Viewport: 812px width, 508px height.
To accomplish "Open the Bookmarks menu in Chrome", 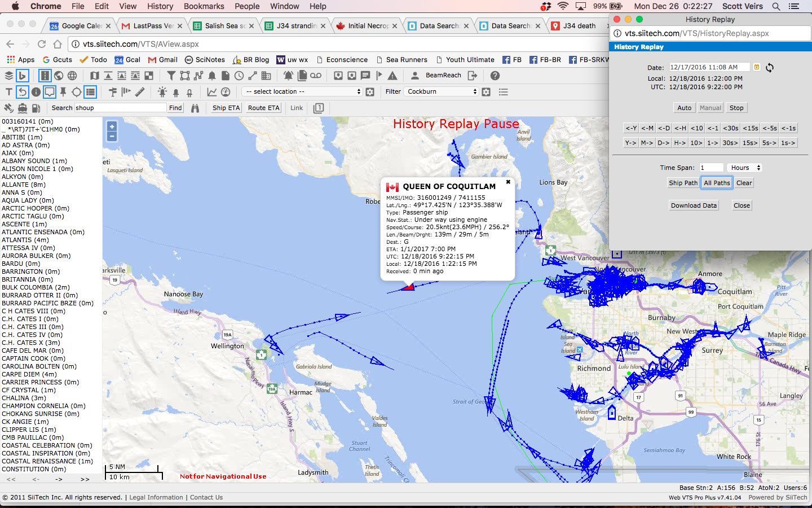I will 204,6.
